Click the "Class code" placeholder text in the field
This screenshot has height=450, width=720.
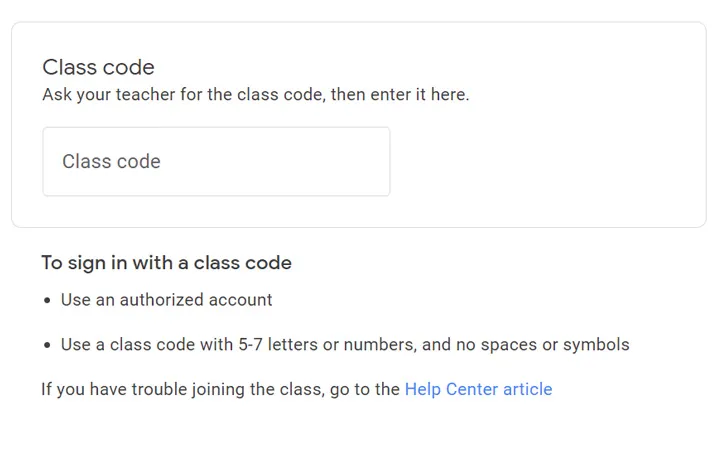111,162
